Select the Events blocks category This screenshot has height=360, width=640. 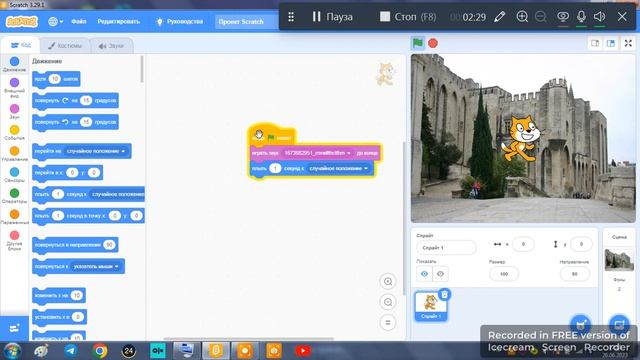click(x=14, y=132)
